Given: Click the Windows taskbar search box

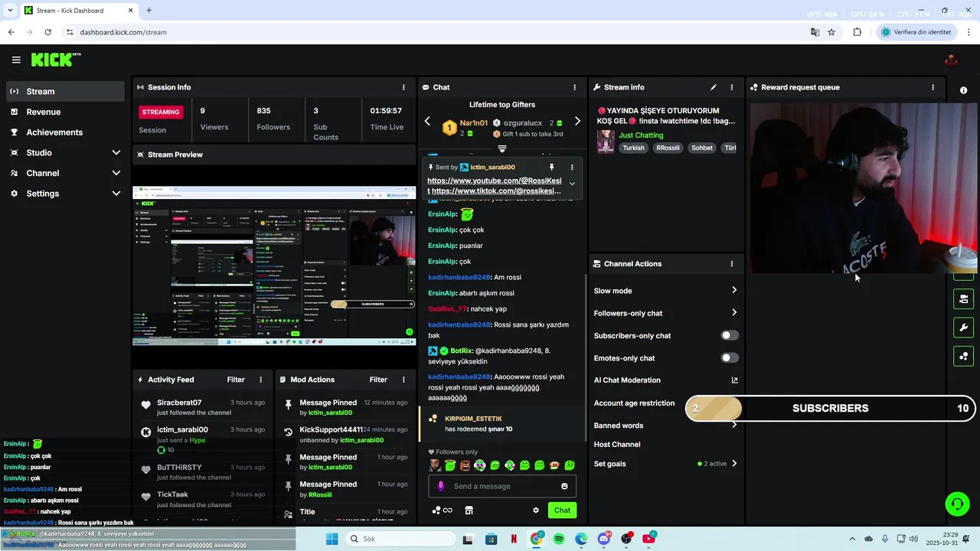Looking at the screenshot, I should tap(399, 539).
